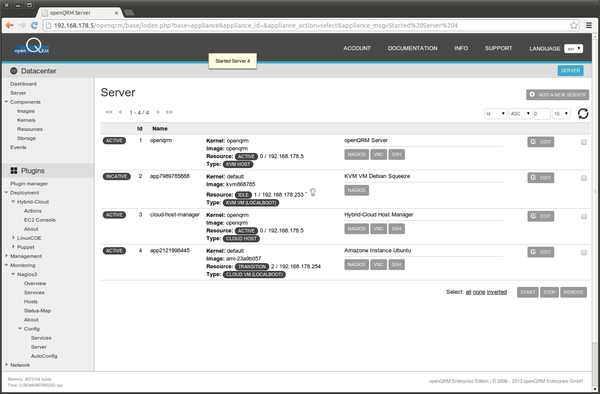This screenshot has height=394, width=600.
Task: Click the offset input field showing 0
Action: point(542,114)
